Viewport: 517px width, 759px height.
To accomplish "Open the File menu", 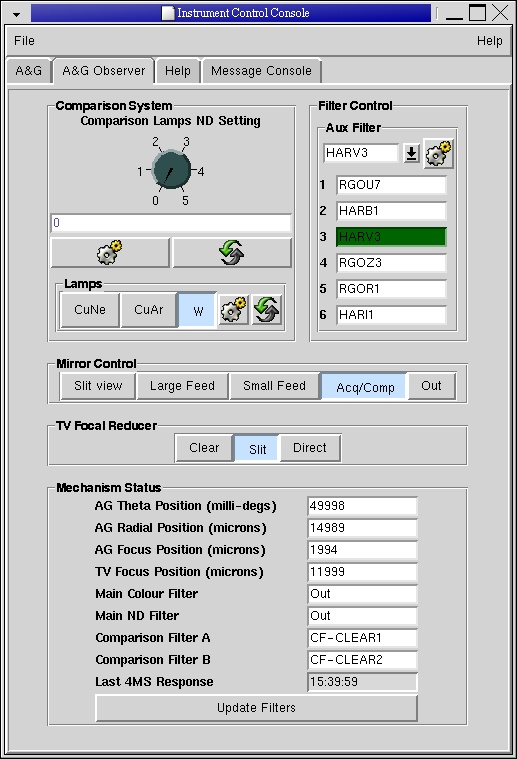I will click(24, 41).
